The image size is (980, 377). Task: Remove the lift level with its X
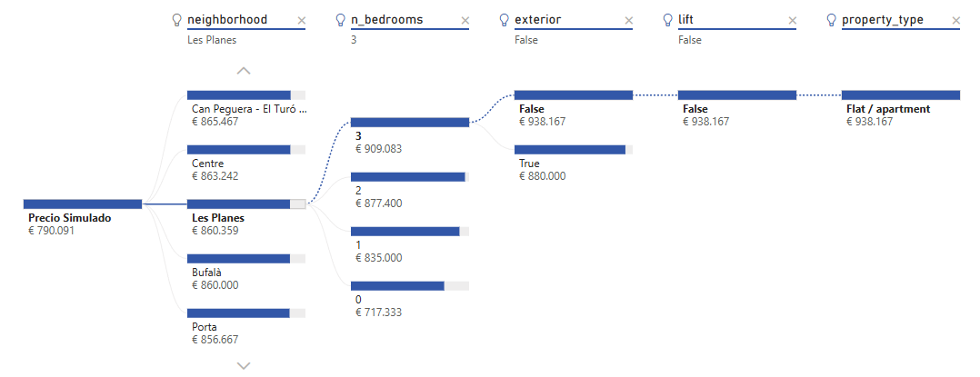coord(792,20)
